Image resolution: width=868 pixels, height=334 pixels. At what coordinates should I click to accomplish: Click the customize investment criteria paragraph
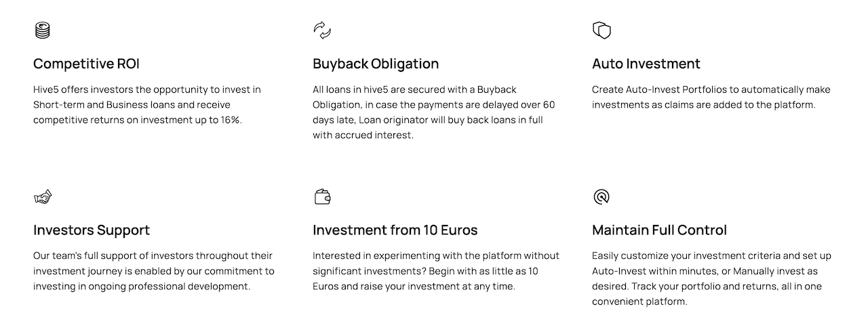pos(711,278)
